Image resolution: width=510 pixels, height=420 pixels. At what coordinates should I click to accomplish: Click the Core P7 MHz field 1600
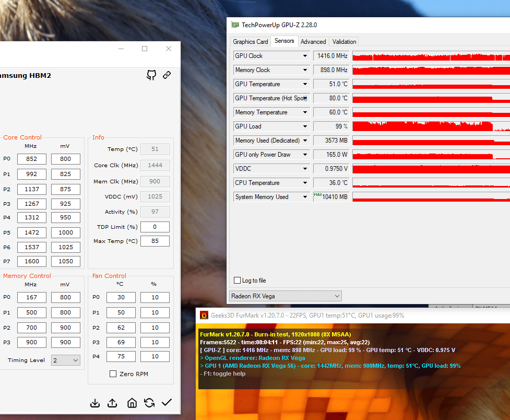(x=31, y=261)
